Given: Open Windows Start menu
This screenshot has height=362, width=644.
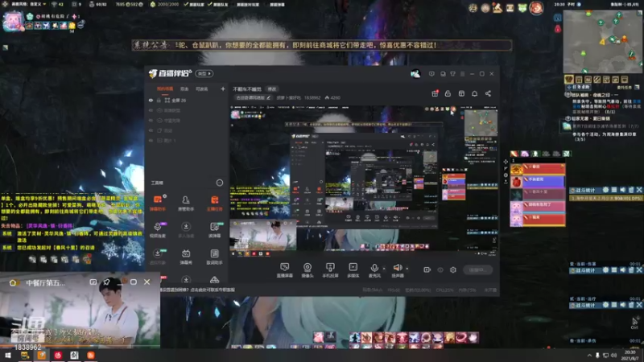Looking at the screenshot, I should tap(8, 356).
